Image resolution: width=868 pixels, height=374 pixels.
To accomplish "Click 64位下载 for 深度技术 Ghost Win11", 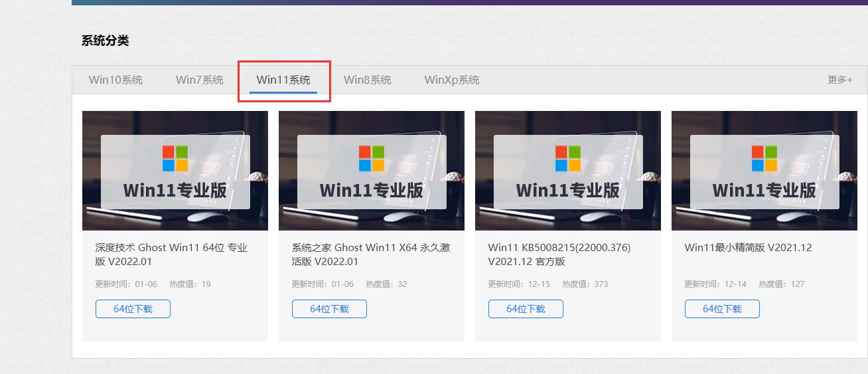I will pos(133,309).
